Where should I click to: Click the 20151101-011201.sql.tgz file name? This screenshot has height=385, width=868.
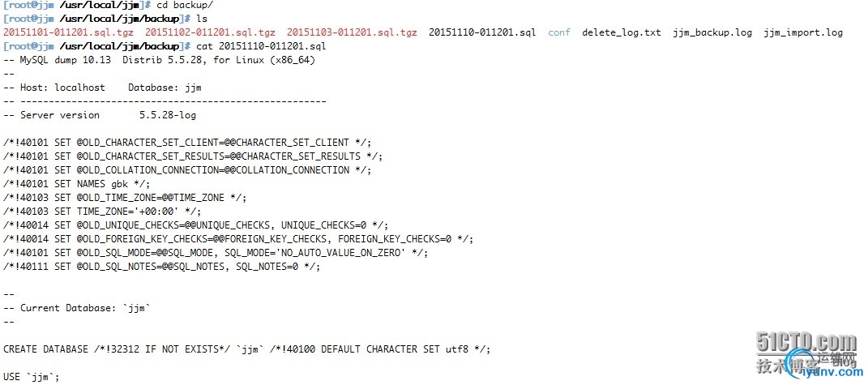(x=69, y=32)
